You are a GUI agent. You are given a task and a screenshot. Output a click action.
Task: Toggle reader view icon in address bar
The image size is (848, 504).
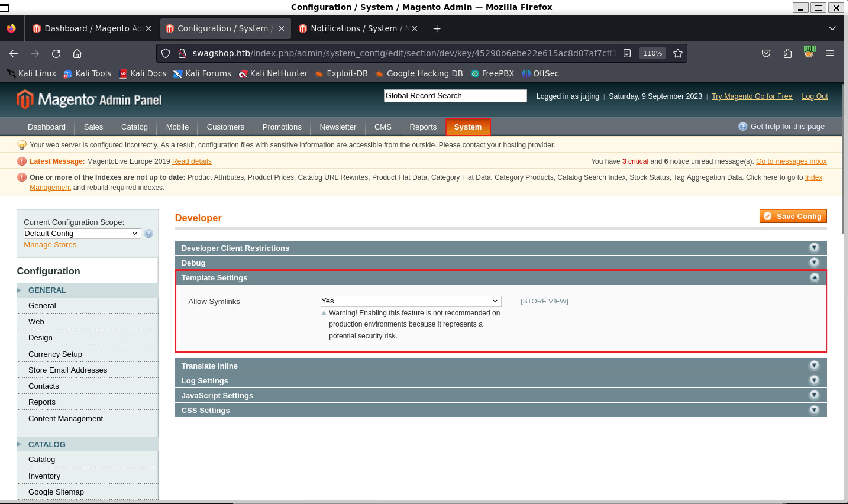click(627, 53)
